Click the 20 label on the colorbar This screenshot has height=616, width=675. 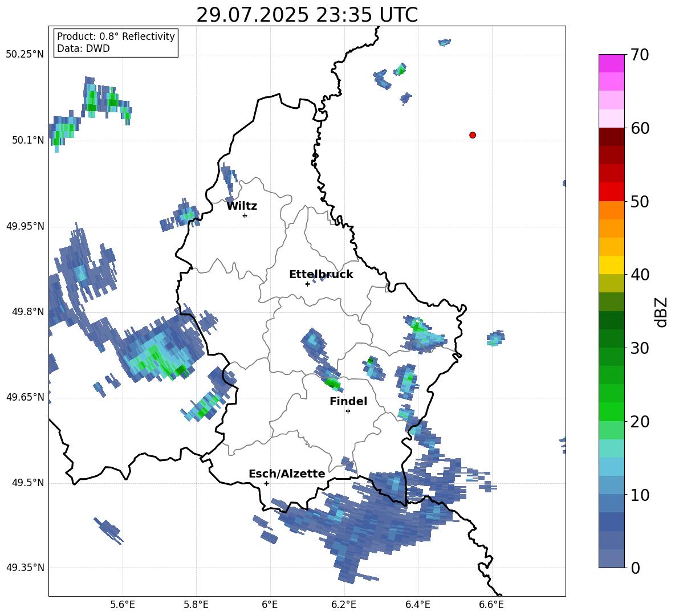640,422
